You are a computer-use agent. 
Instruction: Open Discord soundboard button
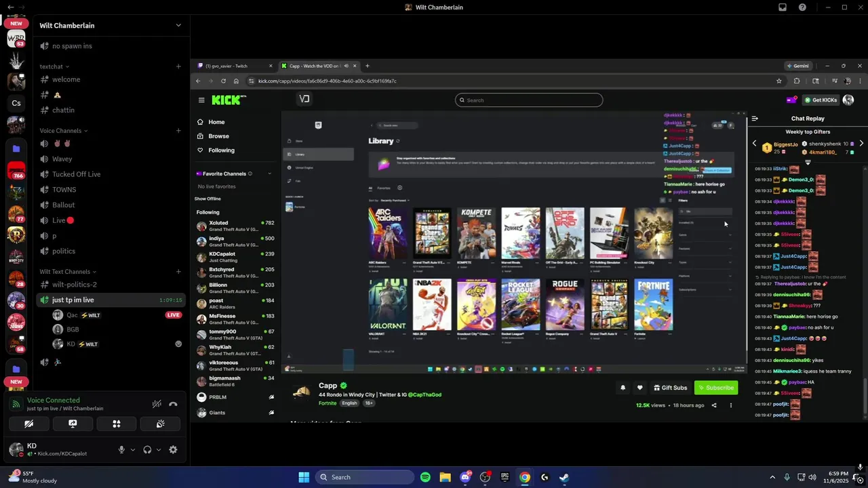coord(160,424)
